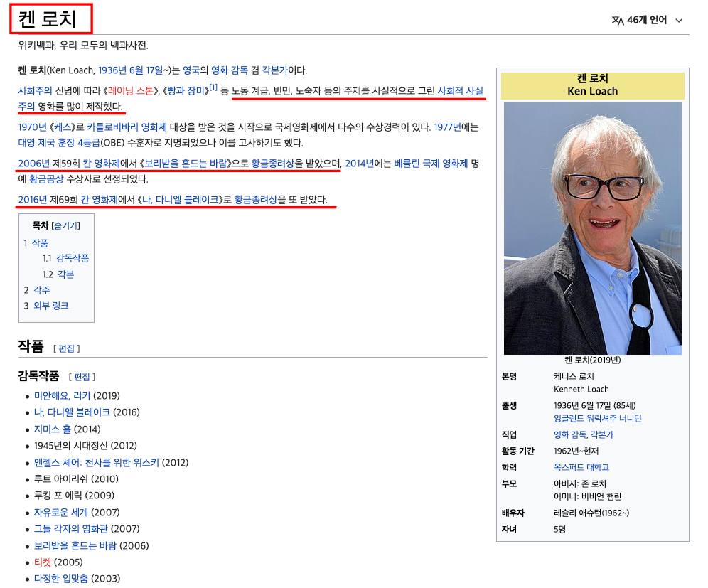Open the 1936년 birth year link in intro
The image size is (708, 588).
pos(112,70)
